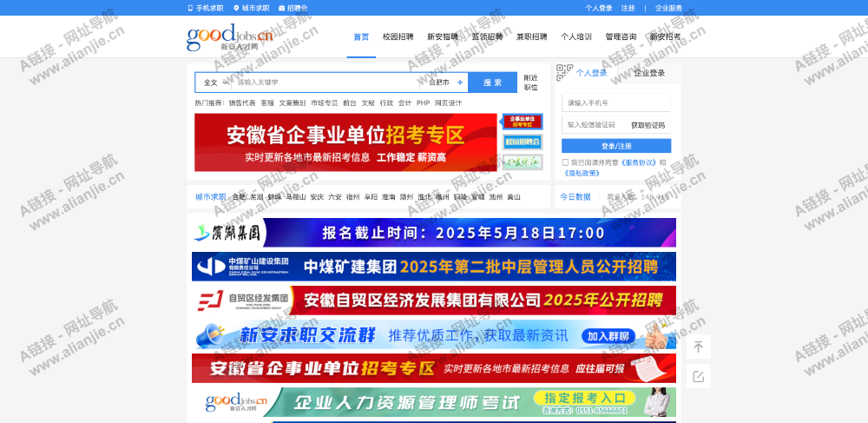The image size is (868, 423).
Task: Focus the 请输入关键字 search field
Action: pyautogui.click(x=325, y=83)
